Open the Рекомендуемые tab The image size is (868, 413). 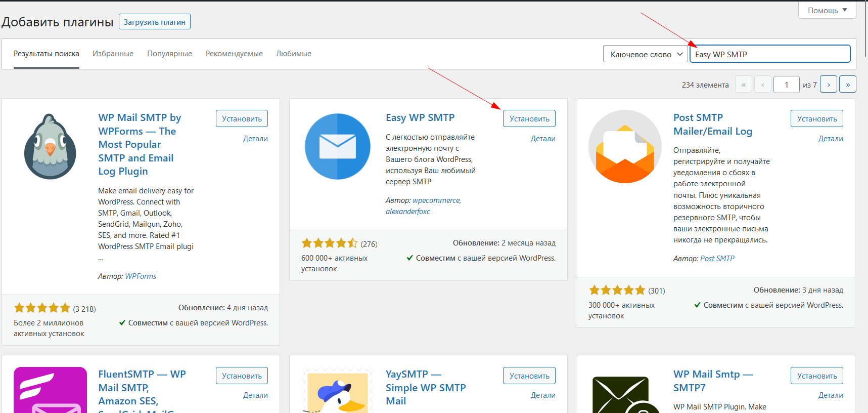click(x=234, y=54)
